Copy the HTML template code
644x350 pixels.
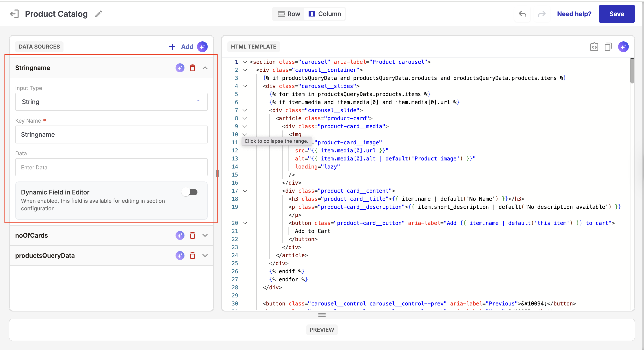tap(608, 47)
